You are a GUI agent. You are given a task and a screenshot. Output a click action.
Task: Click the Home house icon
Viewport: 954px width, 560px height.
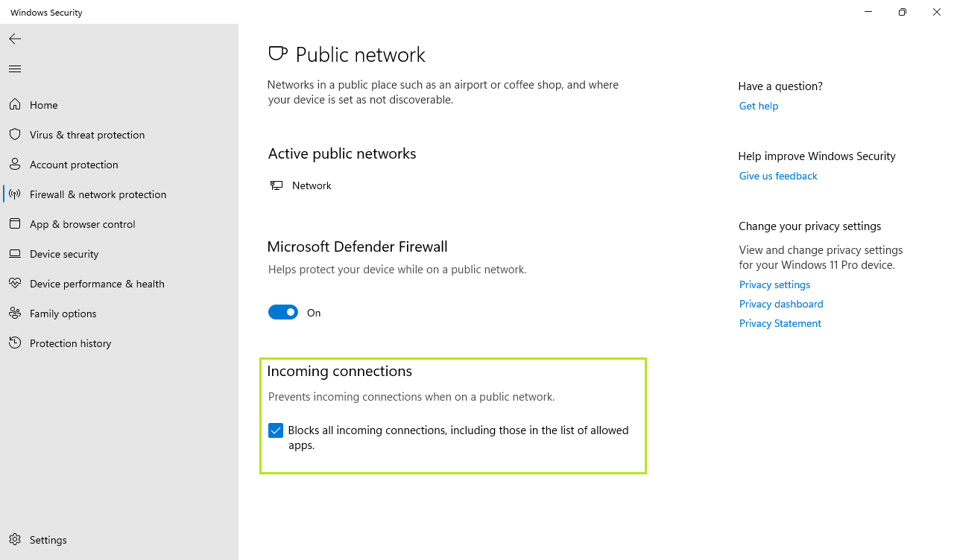point(15,105)
